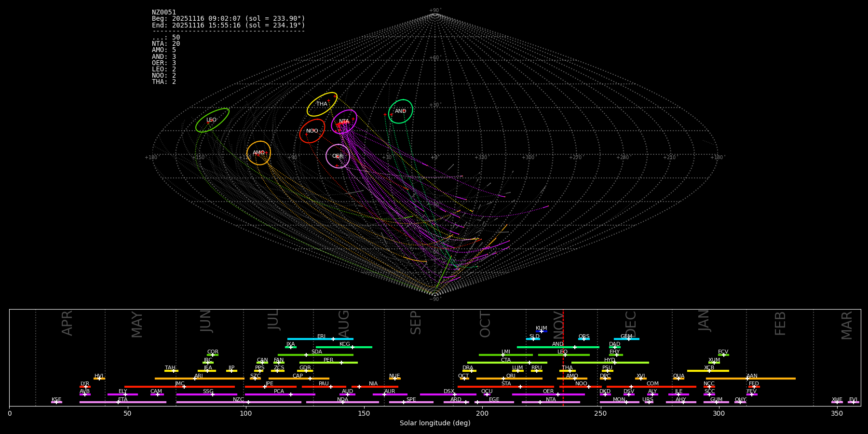Select the pink OER radiant ellipse
This screenshot has height=434, width=868.
(338, 156)
